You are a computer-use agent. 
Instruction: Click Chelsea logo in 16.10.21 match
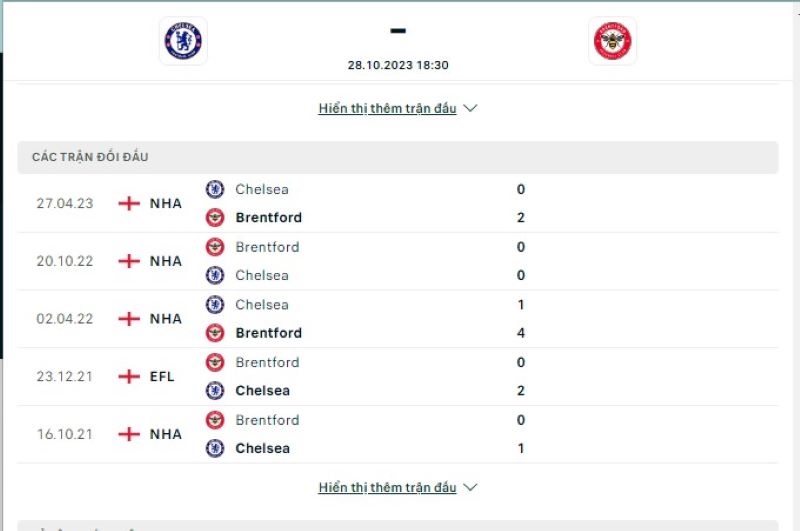tap(215, 448)
